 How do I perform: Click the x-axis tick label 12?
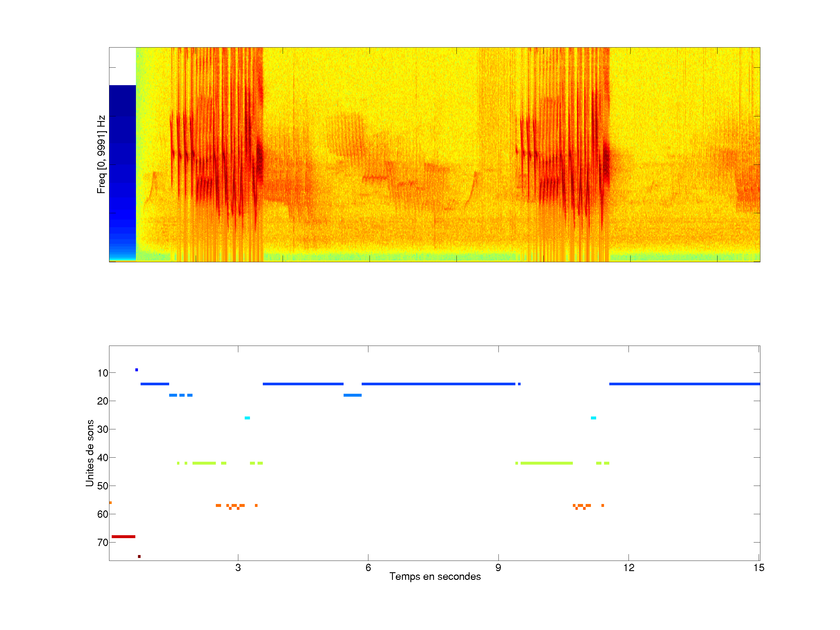tap(629, 568)
